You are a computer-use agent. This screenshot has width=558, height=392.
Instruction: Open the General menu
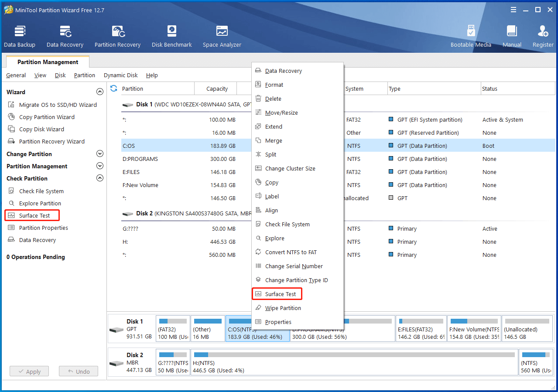[x=16, y=75]
